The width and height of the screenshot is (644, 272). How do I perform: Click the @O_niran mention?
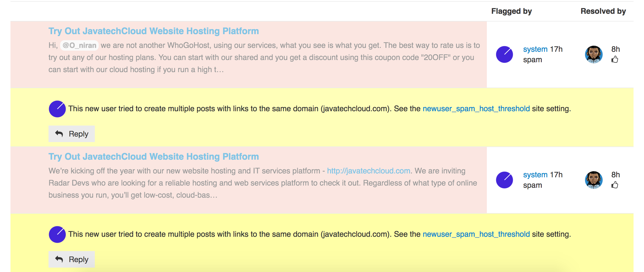click(x=79, y=45)
